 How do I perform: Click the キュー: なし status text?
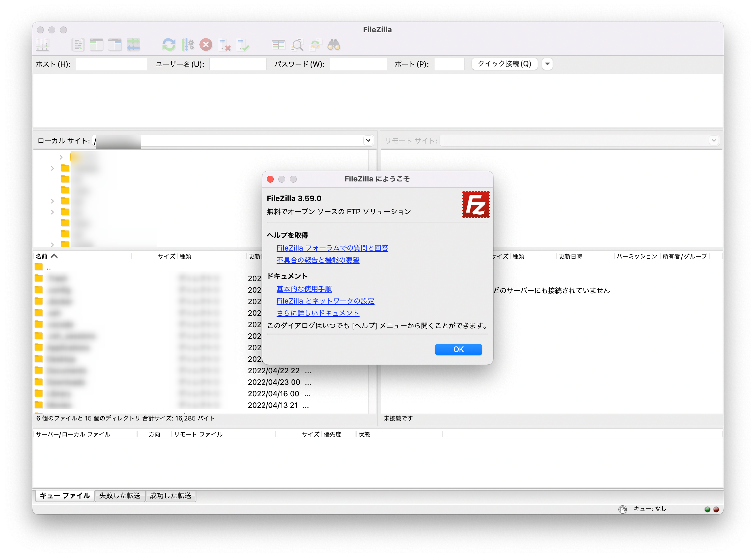(650, 509)
